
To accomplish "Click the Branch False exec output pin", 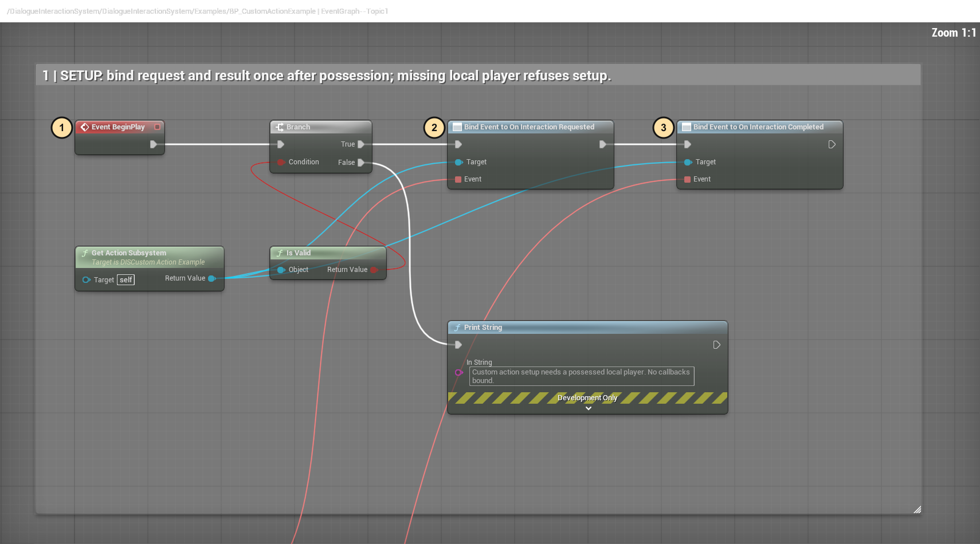I will (361, 163).
